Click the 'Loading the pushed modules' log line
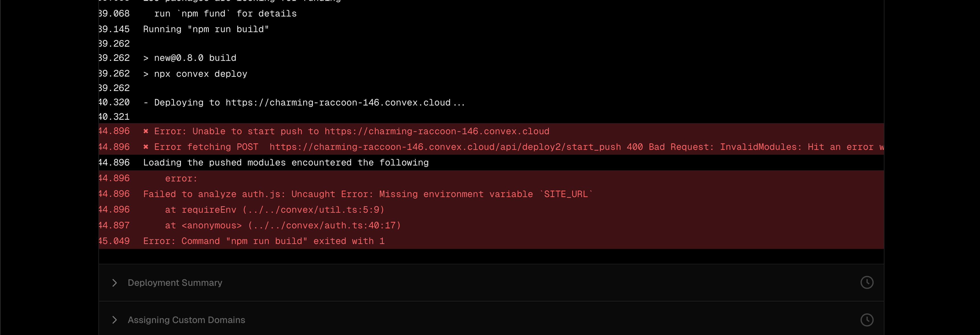The width and height of the screenshot is (980, 335). click(491, 163)
